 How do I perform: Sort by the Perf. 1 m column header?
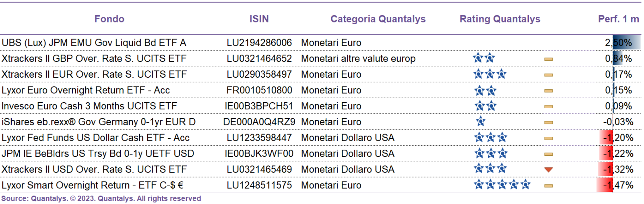pos(619,19)
